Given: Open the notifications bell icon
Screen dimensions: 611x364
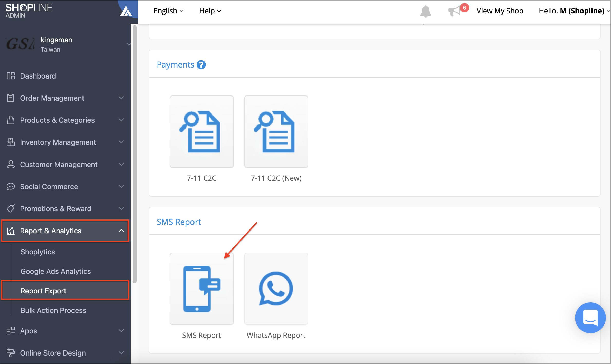Looking at the screenshot, I should point(425,11).
